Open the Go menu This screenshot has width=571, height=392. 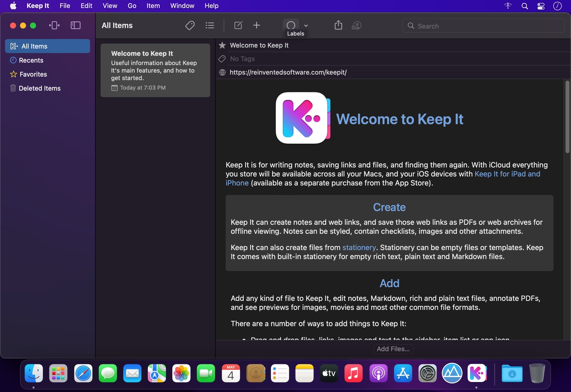point(132,6)
